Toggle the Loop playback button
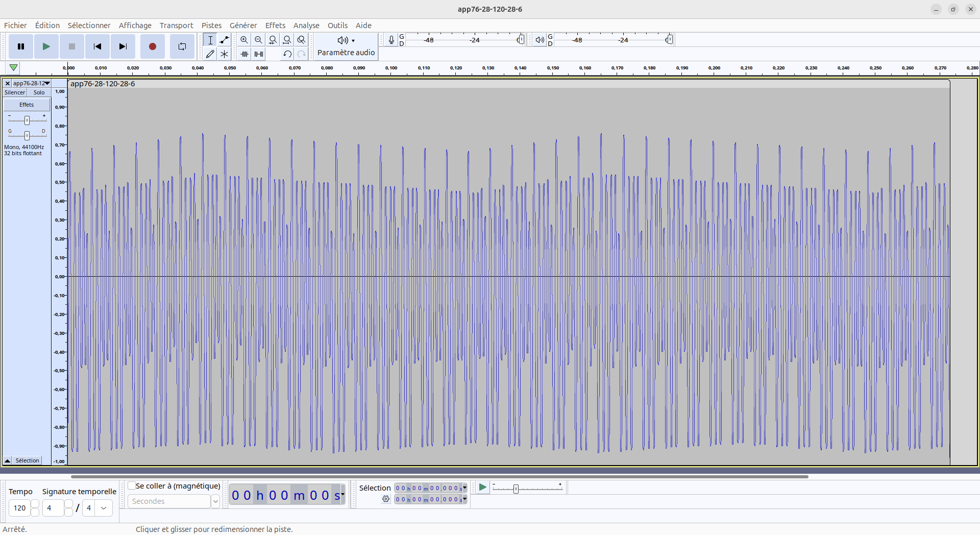Viewport: 980px width, 535px height. click(182, 46)
